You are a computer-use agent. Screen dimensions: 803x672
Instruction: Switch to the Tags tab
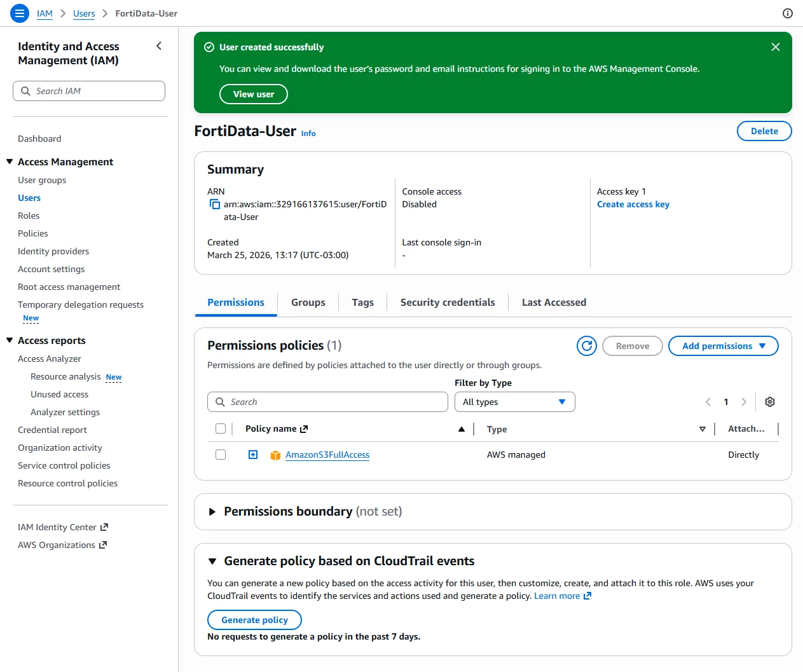(x=363, y=303)
